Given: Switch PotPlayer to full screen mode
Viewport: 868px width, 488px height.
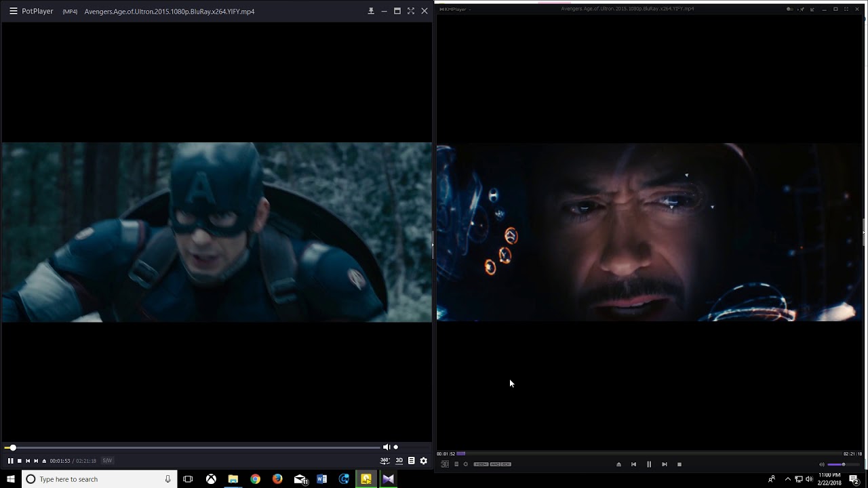Looking at the screenshot, I should [411, 11].
